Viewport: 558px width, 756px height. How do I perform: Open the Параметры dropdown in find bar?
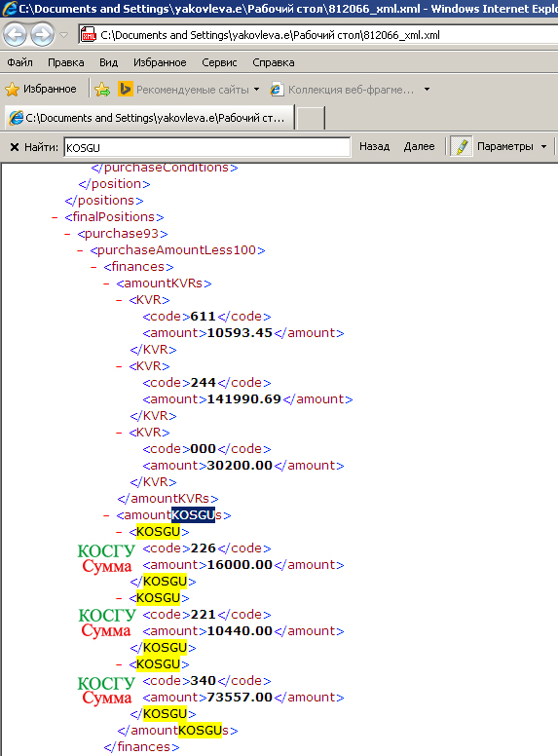click(x=511, y=146)
